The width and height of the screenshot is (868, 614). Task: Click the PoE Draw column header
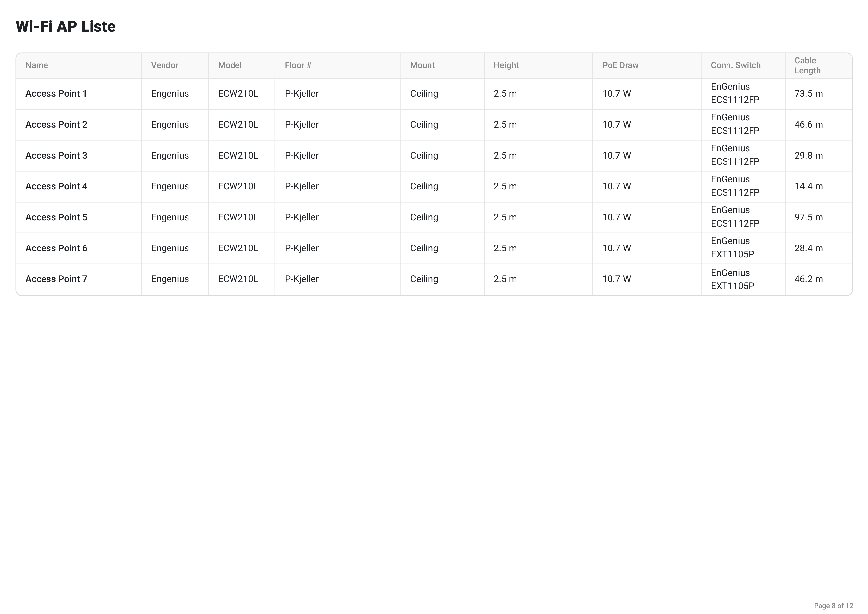tap(620, 65)
